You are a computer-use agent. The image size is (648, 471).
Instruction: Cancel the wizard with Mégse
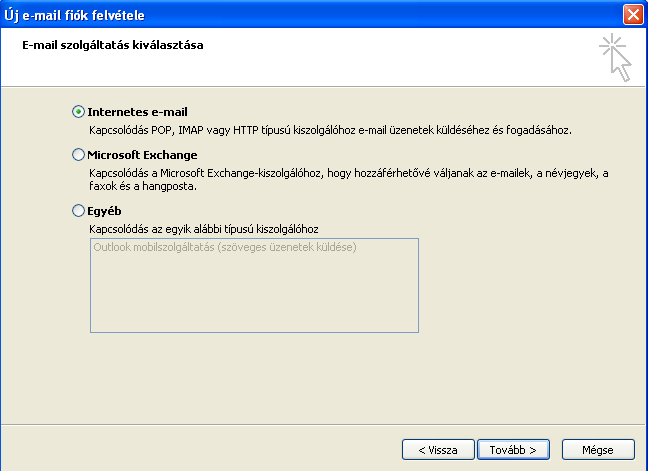point(598,450)
